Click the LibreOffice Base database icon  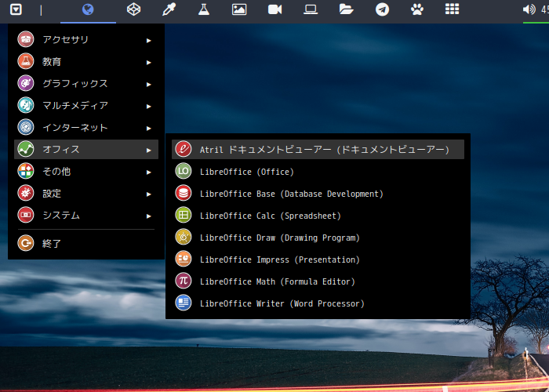[184, 193]
